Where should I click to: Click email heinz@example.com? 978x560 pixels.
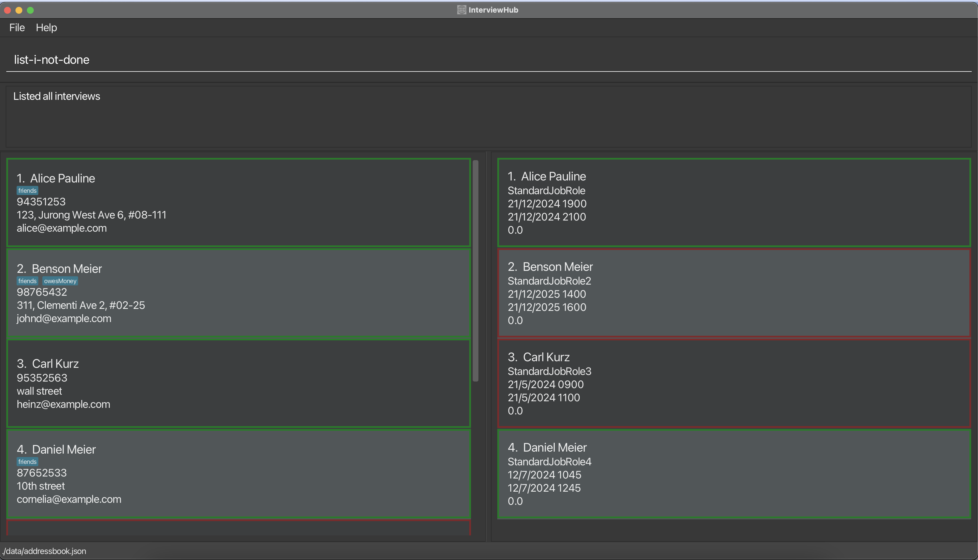click(x=64, y=404)
